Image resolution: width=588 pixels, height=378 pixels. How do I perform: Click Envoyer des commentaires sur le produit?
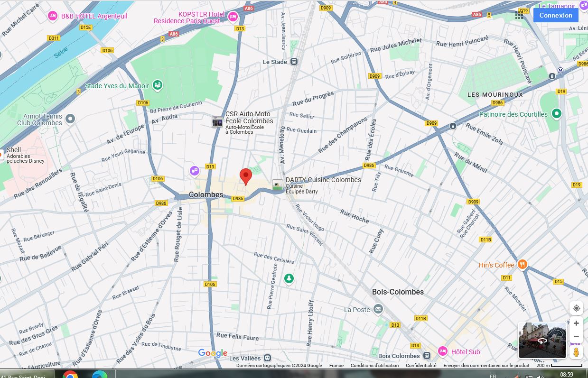486,366
